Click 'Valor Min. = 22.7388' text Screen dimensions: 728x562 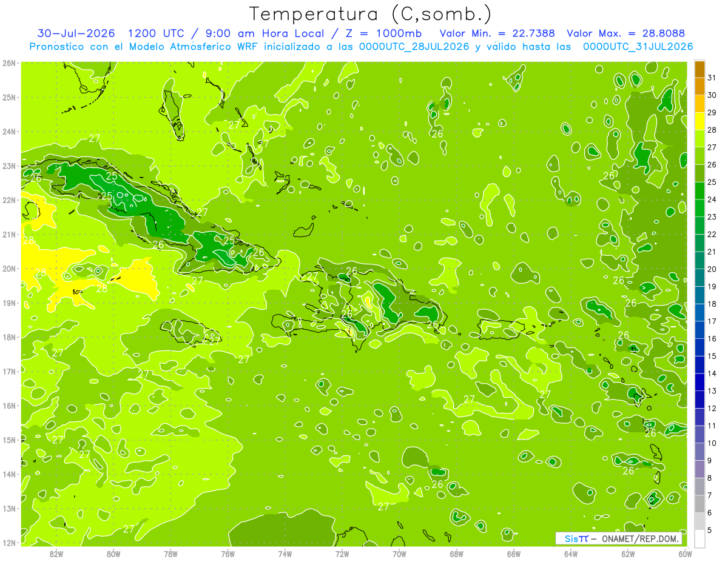[497, 33]
